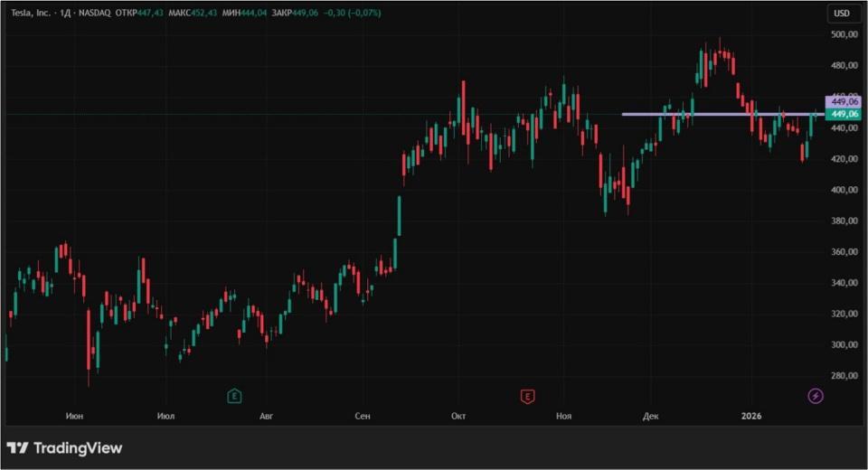Click the Окт month label
Image resolution: width=868 pixels, height=470 pixels.
click(458, 417)
